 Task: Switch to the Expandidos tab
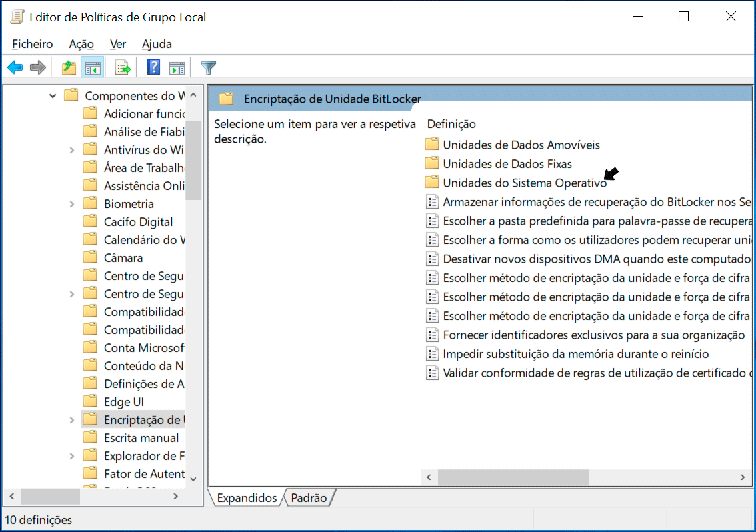[247, 498]
